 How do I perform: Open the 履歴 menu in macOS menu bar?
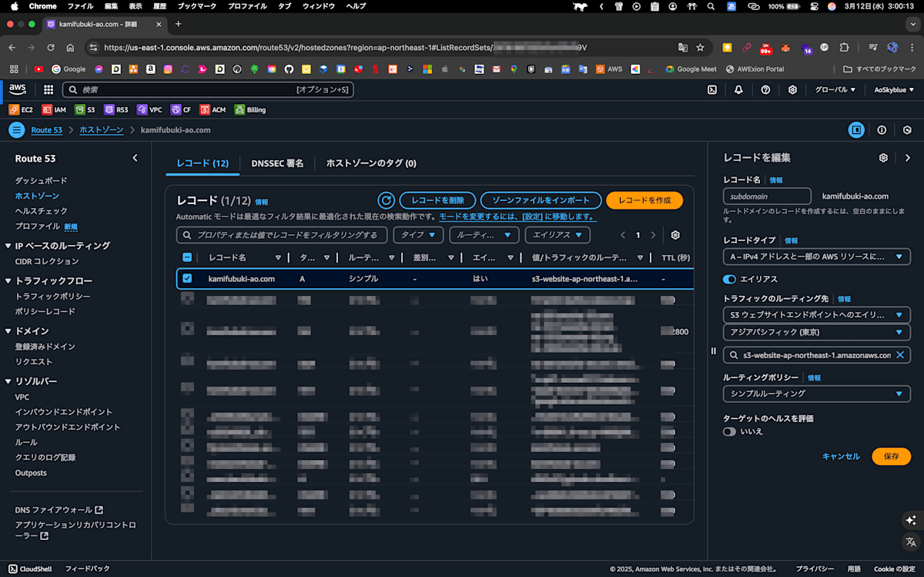159,6
